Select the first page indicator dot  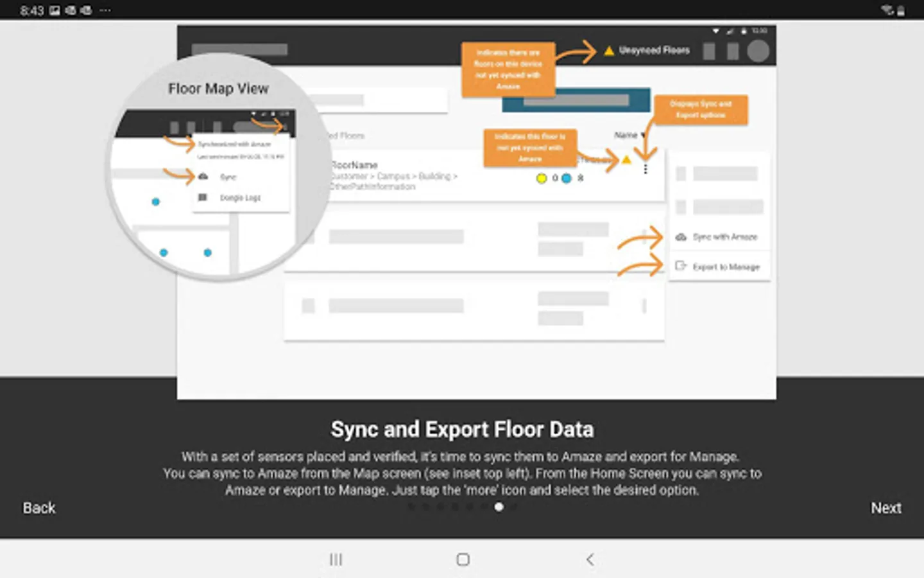click(411, 507)
